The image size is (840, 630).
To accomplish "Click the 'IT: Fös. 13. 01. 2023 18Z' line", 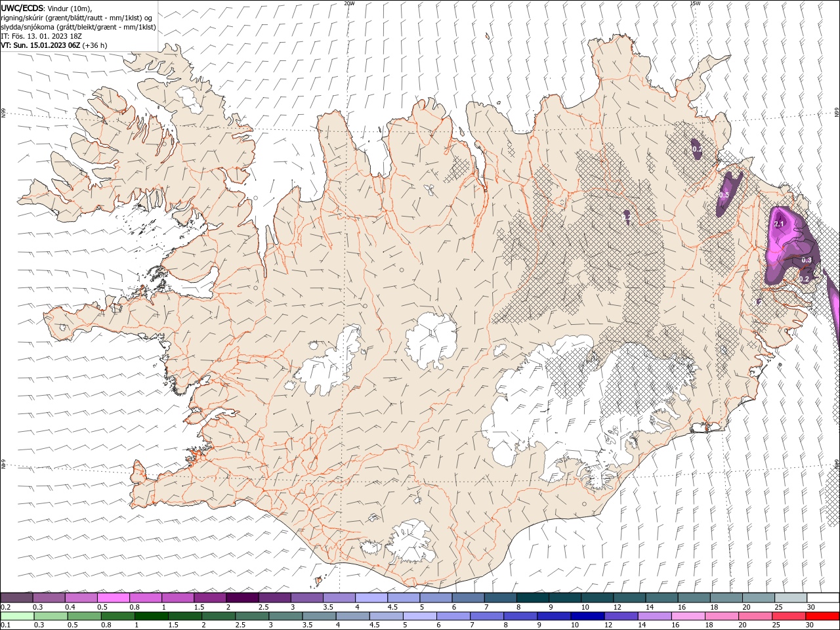I will (41, 36).
